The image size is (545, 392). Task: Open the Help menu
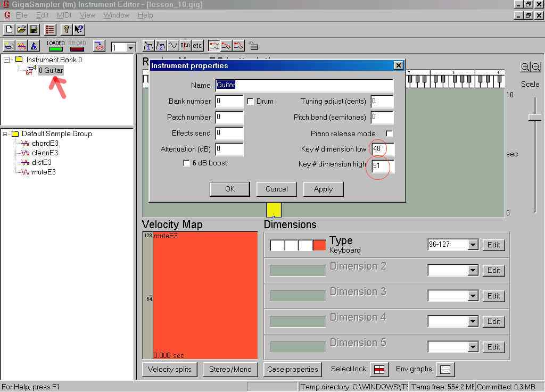tap(145, 15)
